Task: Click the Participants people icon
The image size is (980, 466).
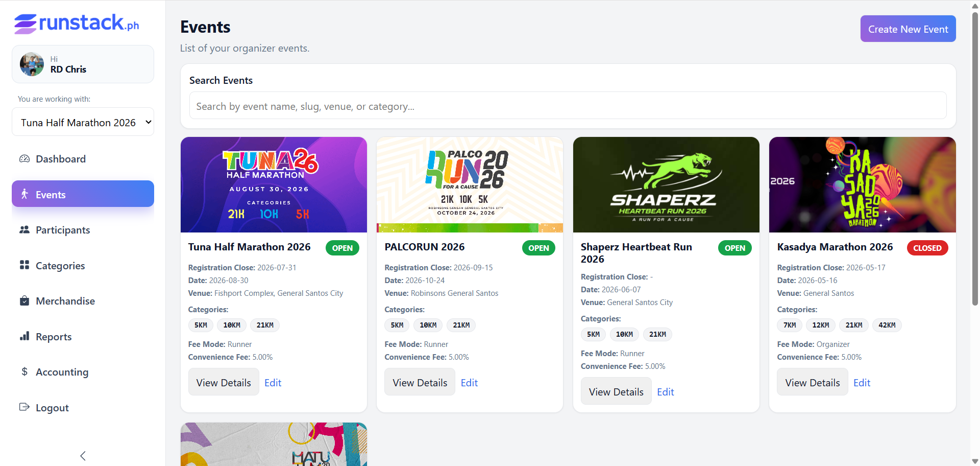Action: point(24,230)
